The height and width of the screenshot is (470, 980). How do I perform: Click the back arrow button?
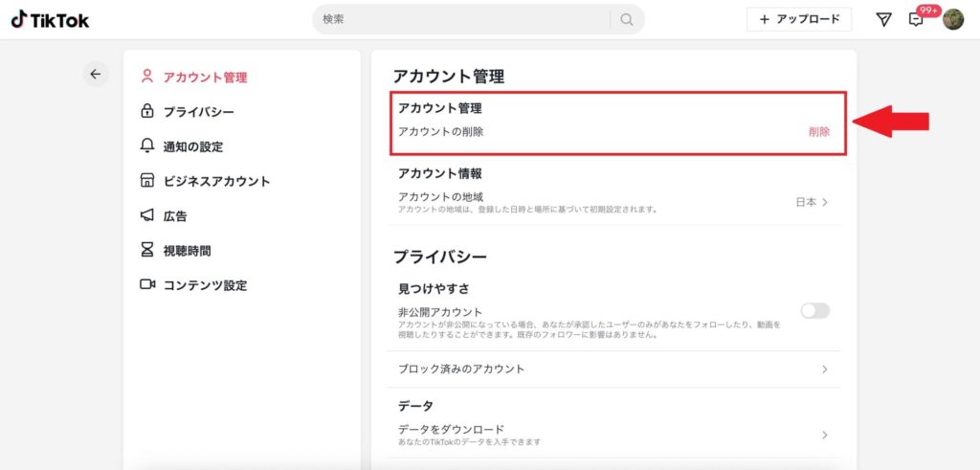95,74
